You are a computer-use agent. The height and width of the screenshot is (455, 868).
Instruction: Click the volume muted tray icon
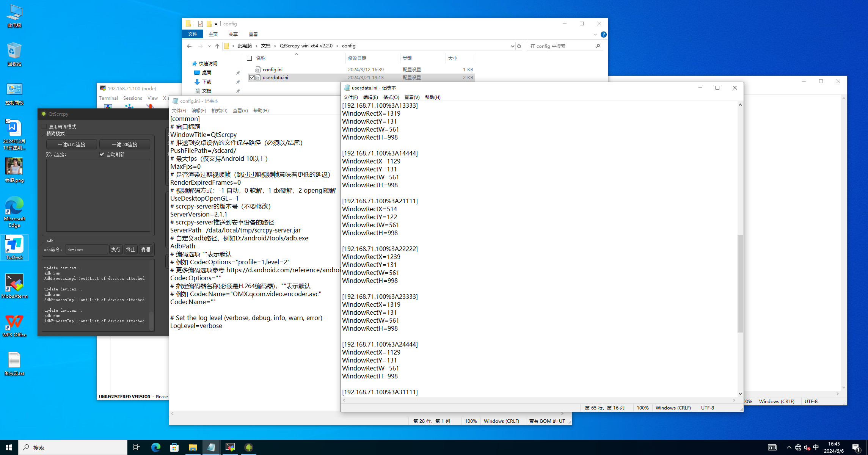[807, 447]
